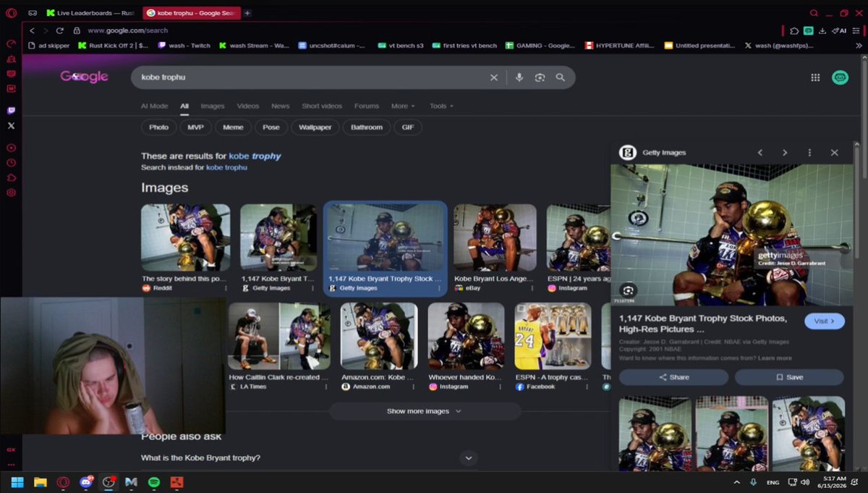The width and height of the screenshot is (868, 493).
Task: Switch to the Forums results tab
Action: click(x=367, y=106)
